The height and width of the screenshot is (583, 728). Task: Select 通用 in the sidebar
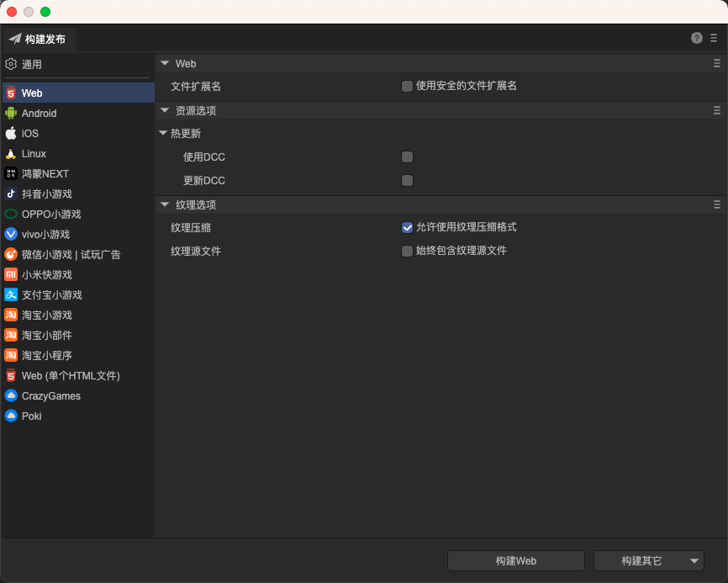32,65
